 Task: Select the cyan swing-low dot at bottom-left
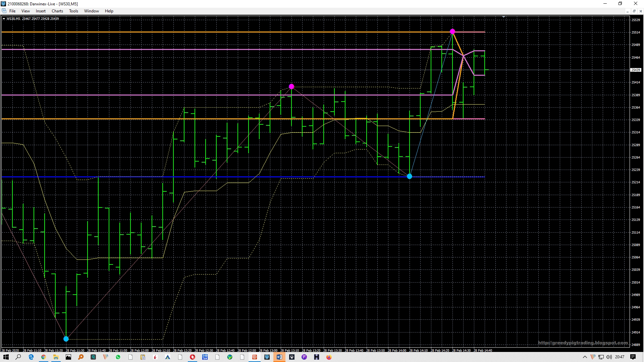click(66, 339)
